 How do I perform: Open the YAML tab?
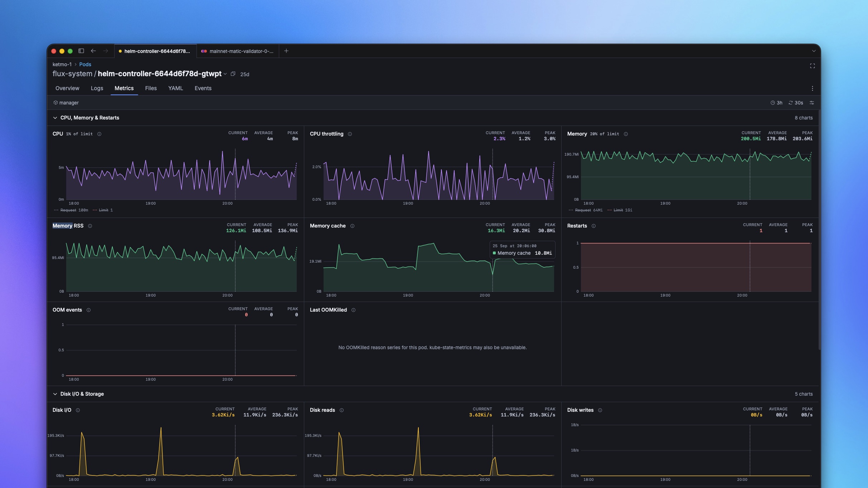click(176, 88)
